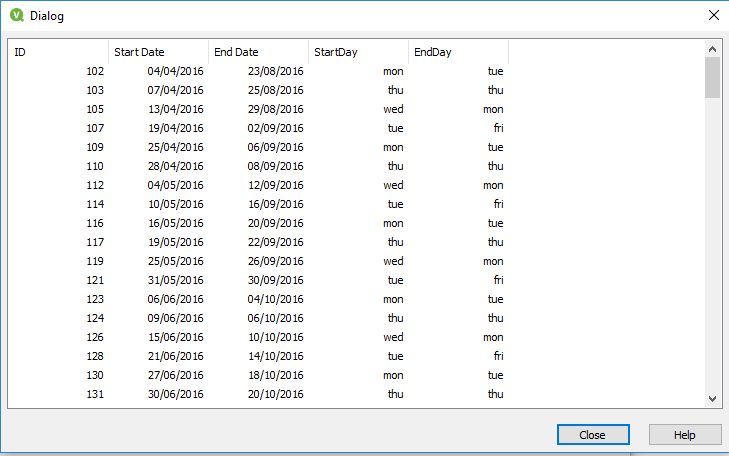
Task: Click start date 16/05/2016
Action: 176,223
